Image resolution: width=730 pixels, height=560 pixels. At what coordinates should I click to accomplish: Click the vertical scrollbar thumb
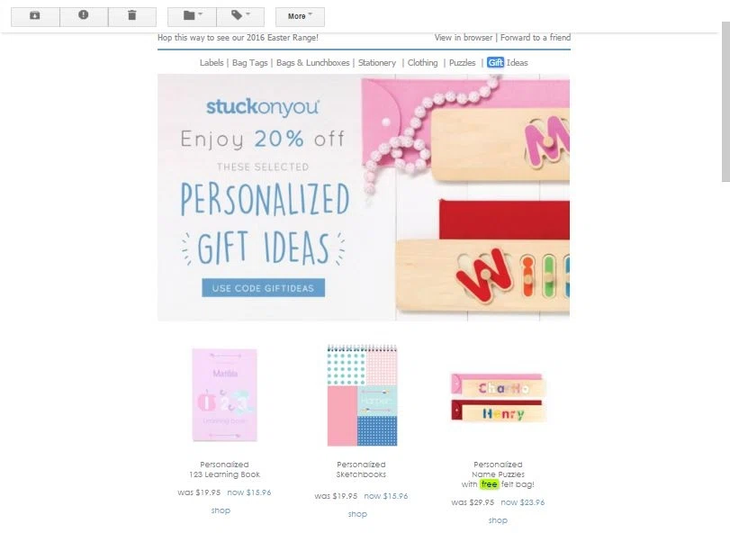(725, 102)
